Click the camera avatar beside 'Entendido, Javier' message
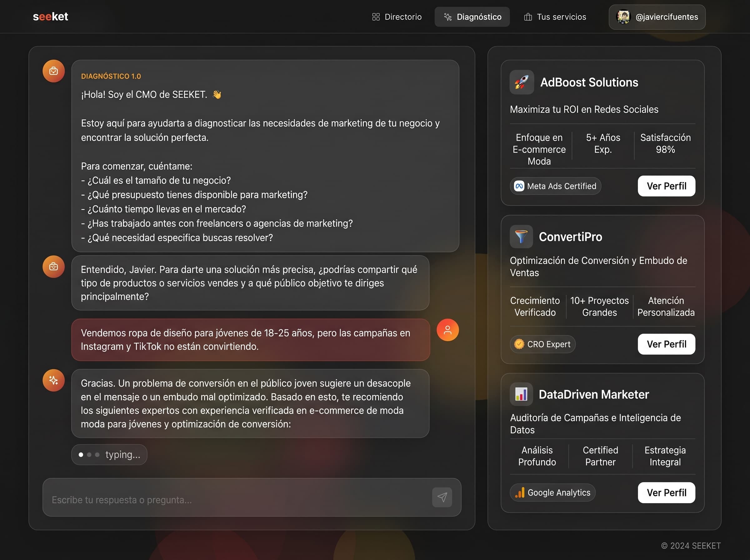Image resolution: width=750 pixels, height=560 pixels. coord(53,267)
